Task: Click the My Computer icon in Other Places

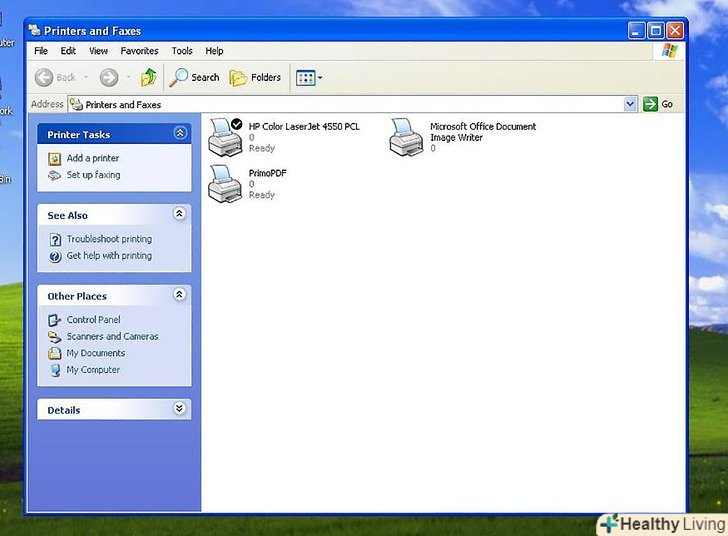Action: click(55, 370)
